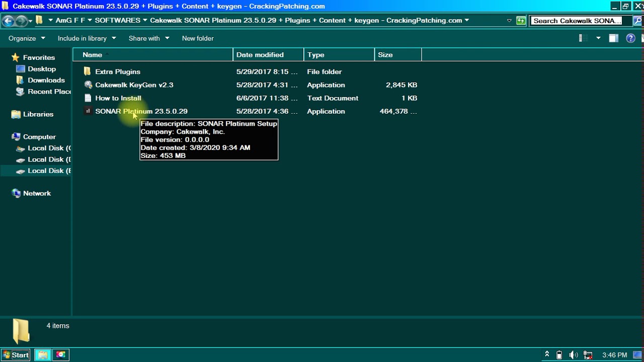This screenshot has height=362, width=644.
Task: Click the Libraries icon in navigation pane
Action: [x=16, y=114]
